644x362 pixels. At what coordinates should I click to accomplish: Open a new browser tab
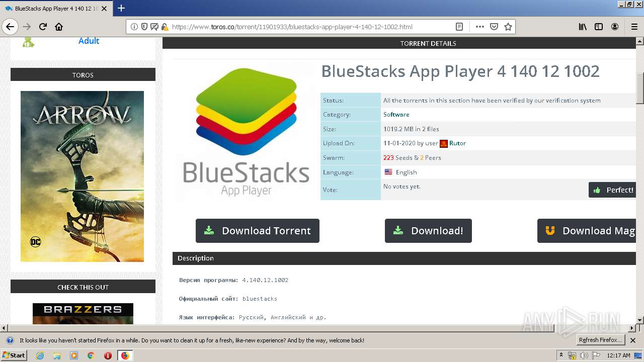tap(121, 8)
